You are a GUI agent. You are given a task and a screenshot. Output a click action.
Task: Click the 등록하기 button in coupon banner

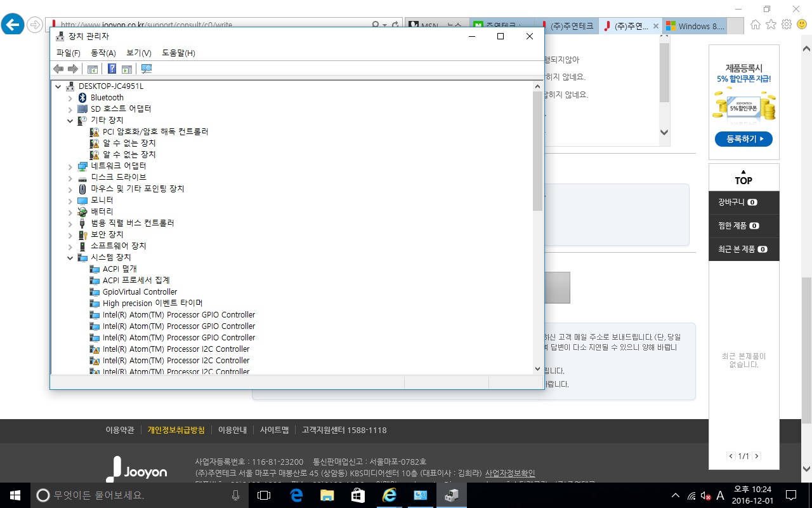pyautogui.click(x=743, y=138)
